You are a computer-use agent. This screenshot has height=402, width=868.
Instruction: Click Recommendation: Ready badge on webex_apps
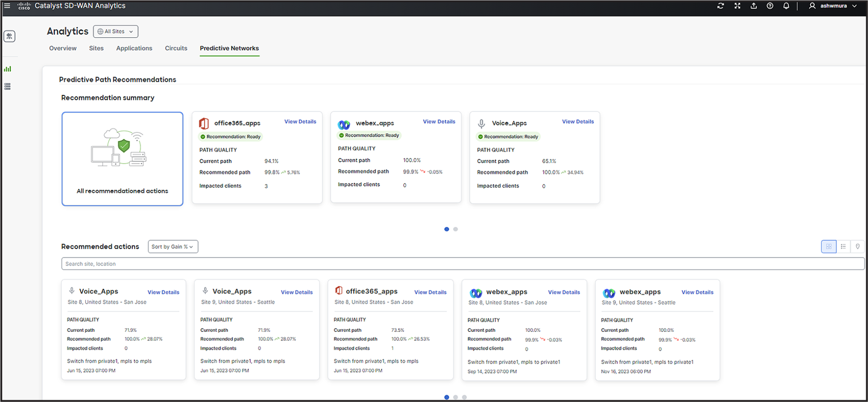tap(369, 135)
